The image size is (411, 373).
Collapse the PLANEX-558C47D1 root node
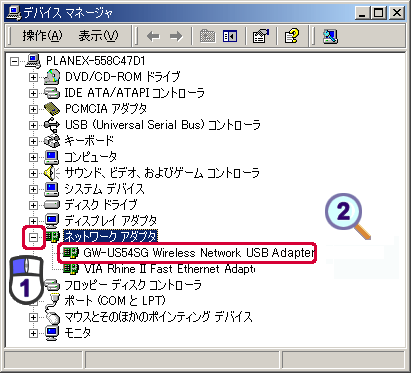[14, 61]
